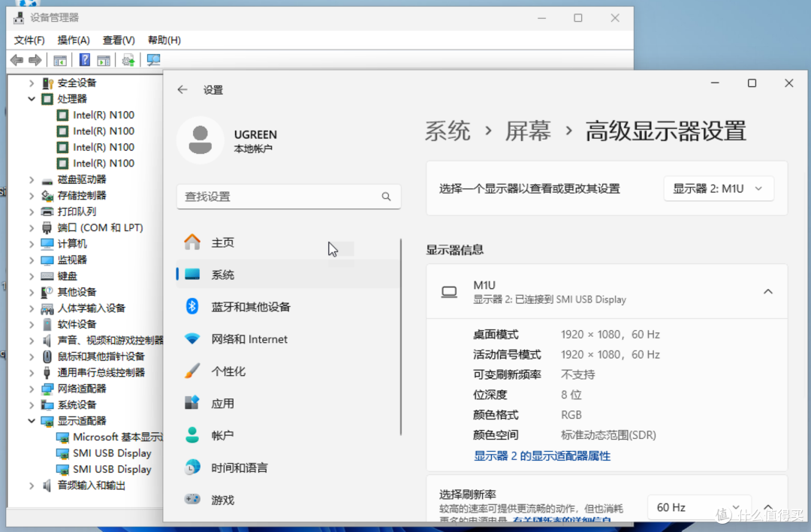Viewport: 811px width, 532px height.
Task: Collapse the M1U display info card chevron
Action: [x=768, y=292]
